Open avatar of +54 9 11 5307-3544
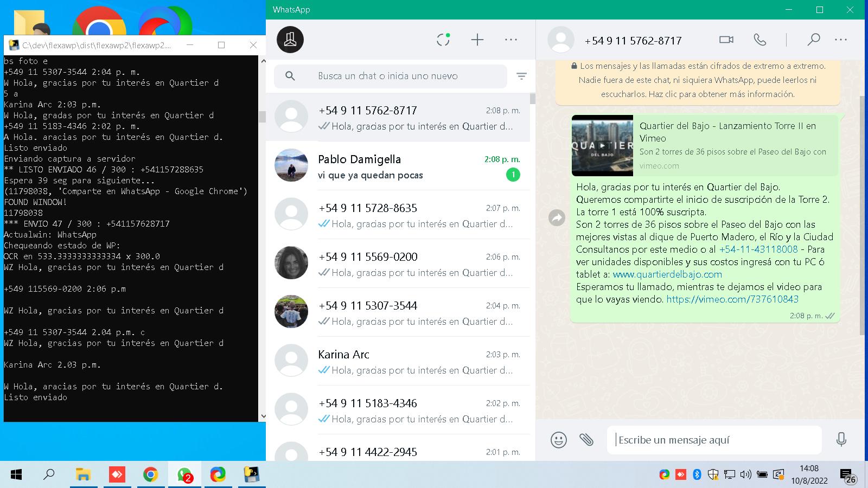 [x=291, y=312]
